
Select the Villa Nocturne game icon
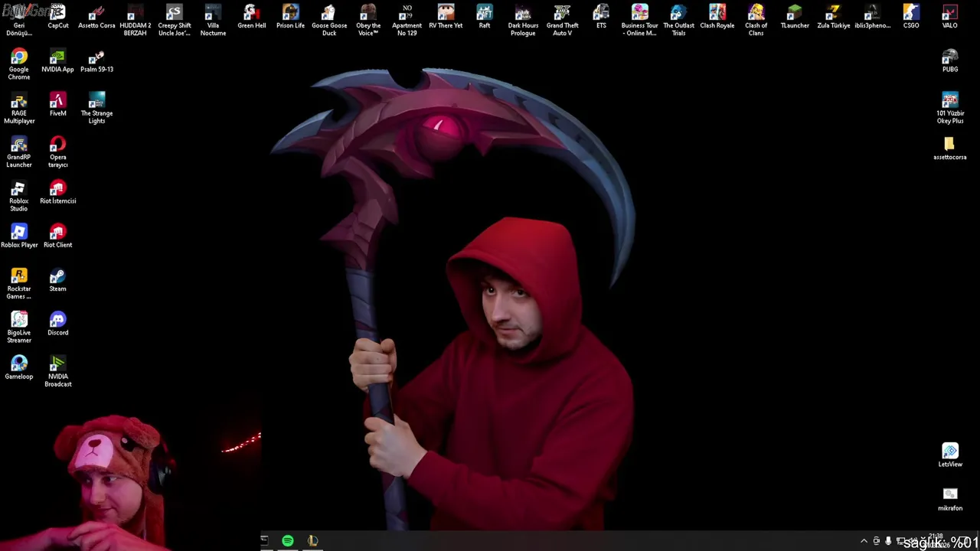pos(213,20)
